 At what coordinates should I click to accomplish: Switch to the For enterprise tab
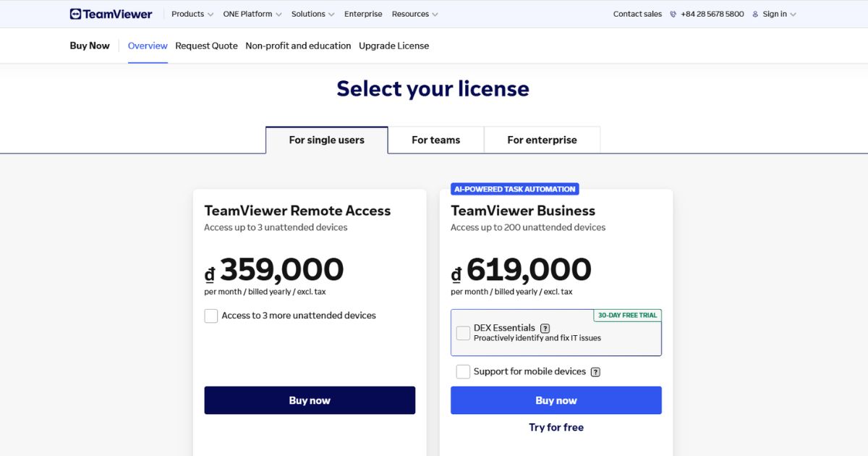click(542, 140)
